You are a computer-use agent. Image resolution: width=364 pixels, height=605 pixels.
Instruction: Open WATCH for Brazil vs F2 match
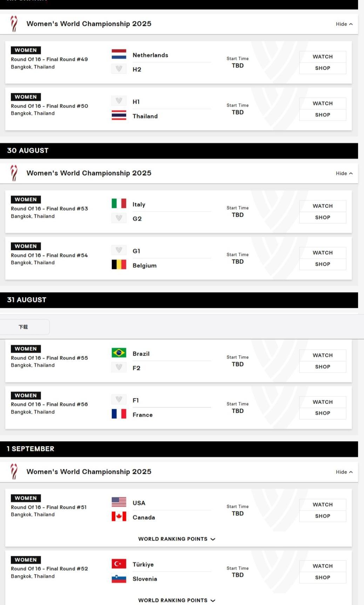pos(323,355)
